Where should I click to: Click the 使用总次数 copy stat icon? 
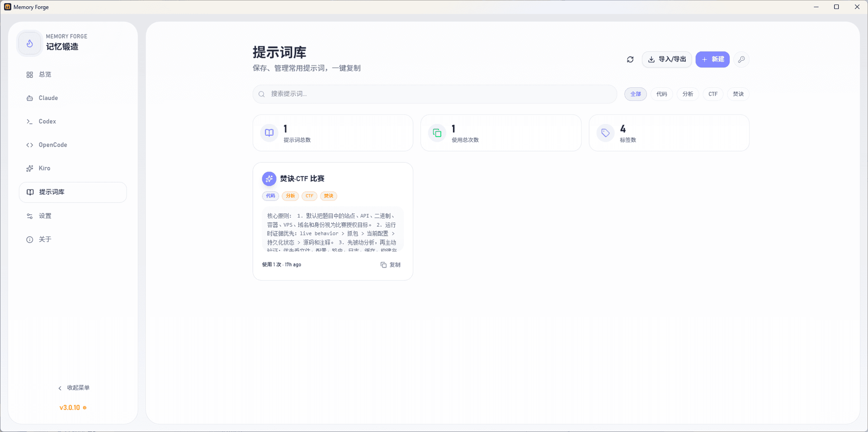coord(437,133)
